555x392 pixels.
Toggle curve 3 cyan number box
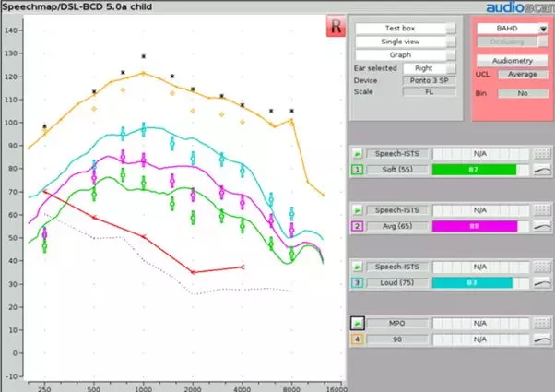pos(356,283)
